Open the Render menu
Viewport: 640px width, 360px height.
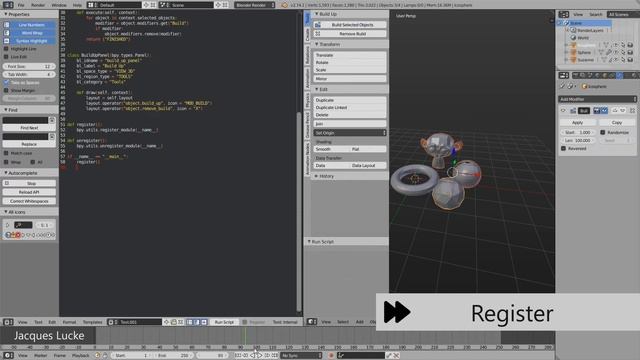(x=38, y=5)
